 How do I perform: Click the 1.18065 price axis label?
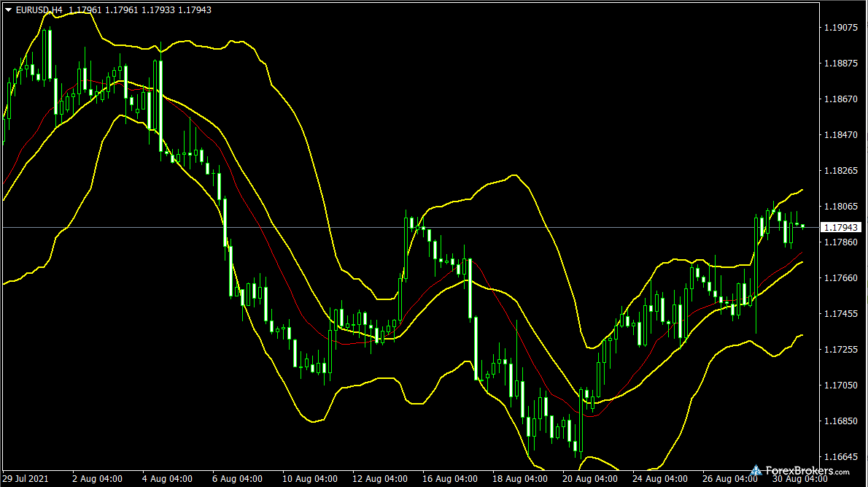840,207
